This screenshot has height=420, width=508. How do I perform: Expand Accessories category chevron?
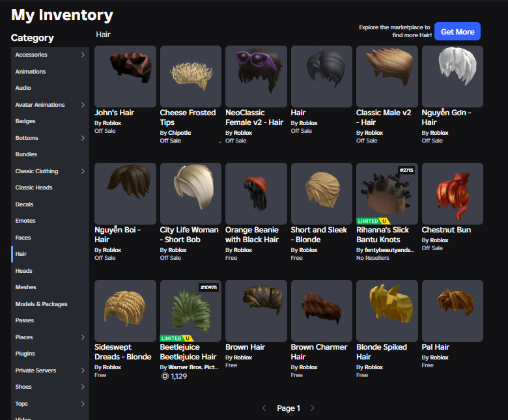[x=83, y=55]
